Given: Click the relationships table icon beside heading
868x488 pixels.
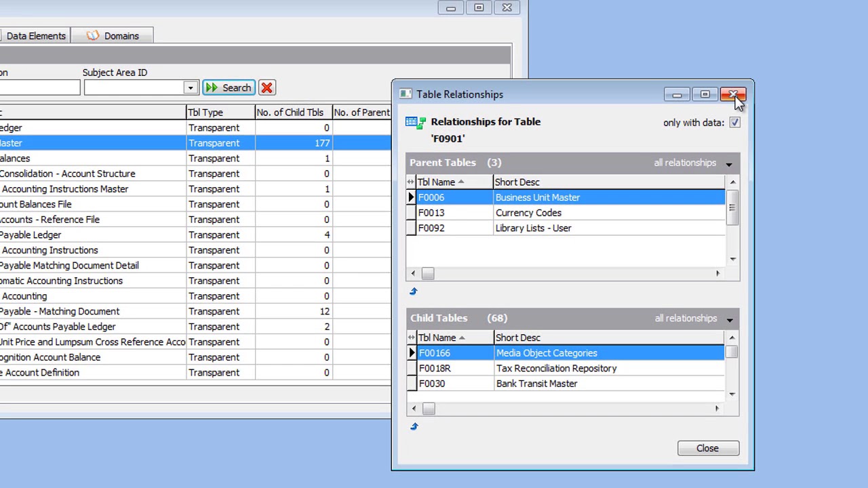Looking at the screenshot, I should coord(415,122).
